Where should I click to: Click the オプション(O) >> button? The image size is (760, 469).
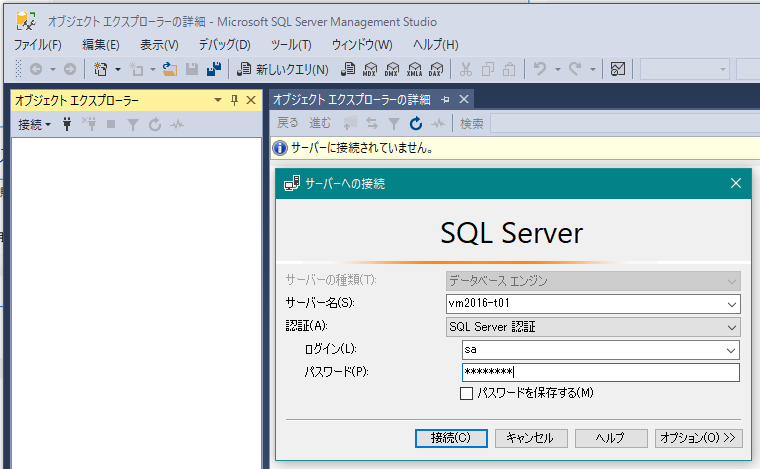click(x=698, y=438)
